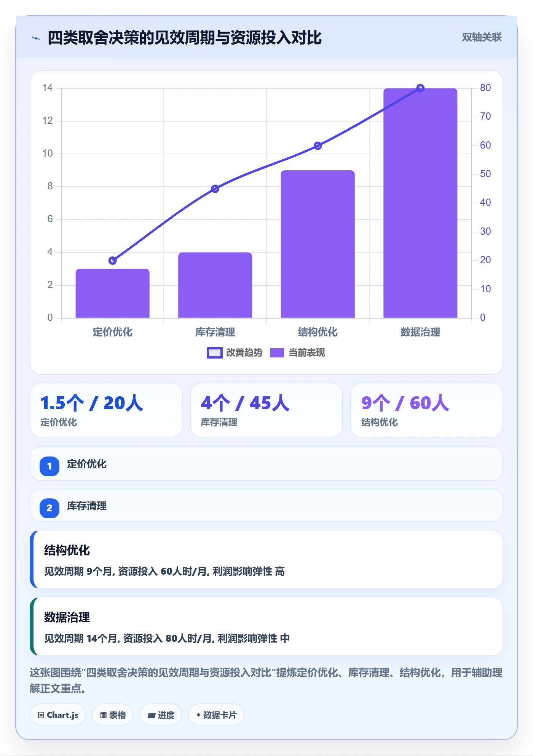Click the summary paragraph starting 这张图围绕
This screenshot has width=533, height=756.
pyautogui.click(x=266, y=681)
